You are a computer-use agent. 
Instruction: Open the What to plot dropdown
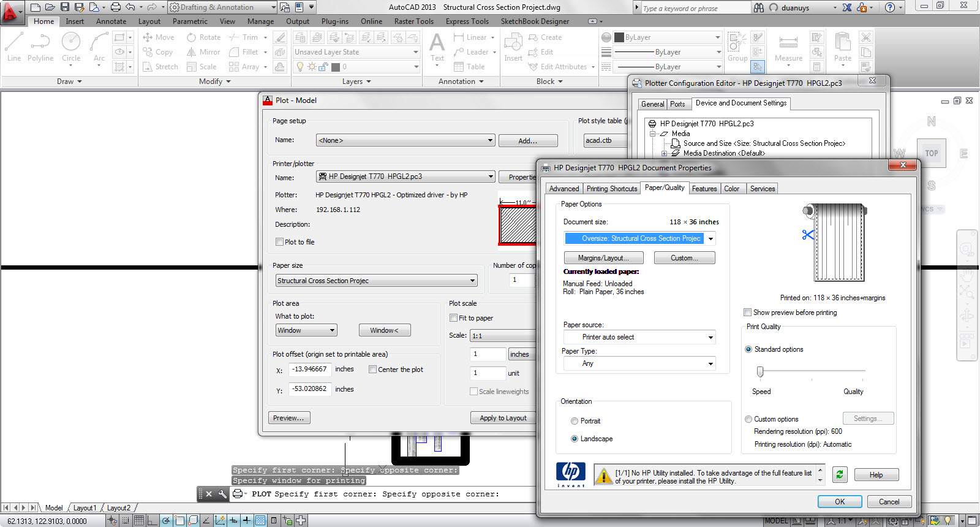306,330
